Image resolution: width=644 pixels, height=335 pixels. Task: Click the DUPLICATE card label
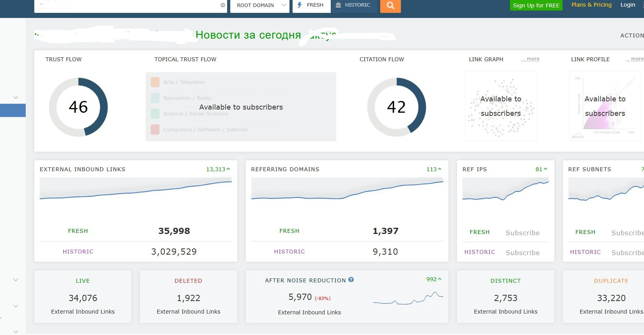[x=611, y=281]
